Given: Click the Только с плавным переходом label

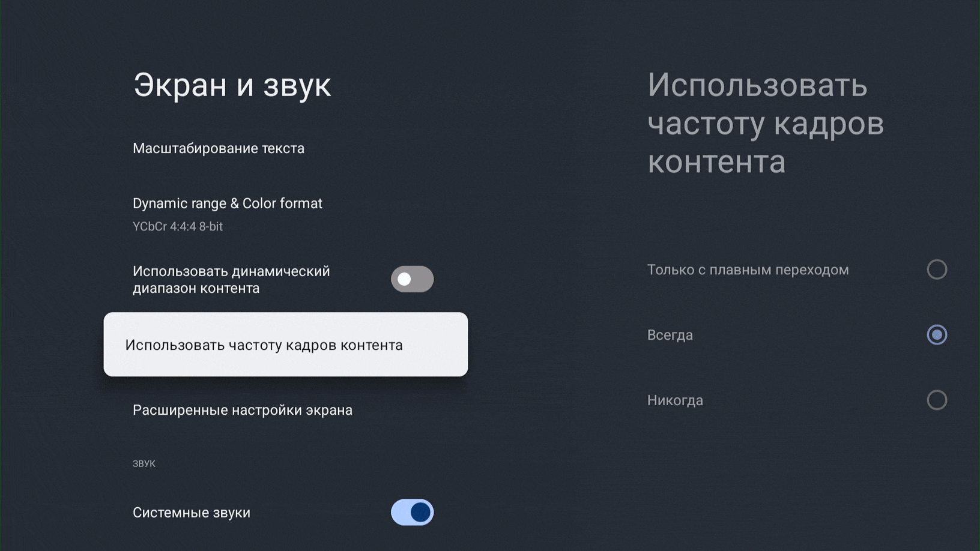Looking at the screenshot, I should pos(748,270).
